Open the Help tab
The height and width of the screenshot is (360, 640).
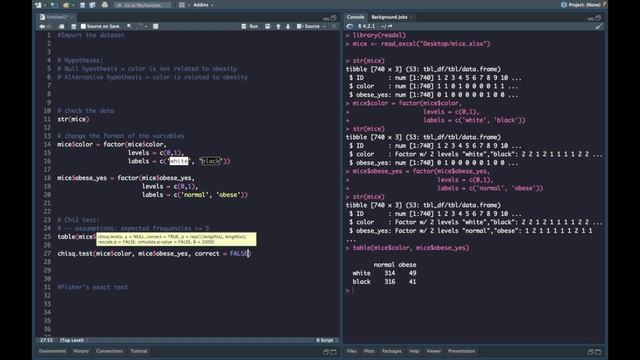click(414, 351)
